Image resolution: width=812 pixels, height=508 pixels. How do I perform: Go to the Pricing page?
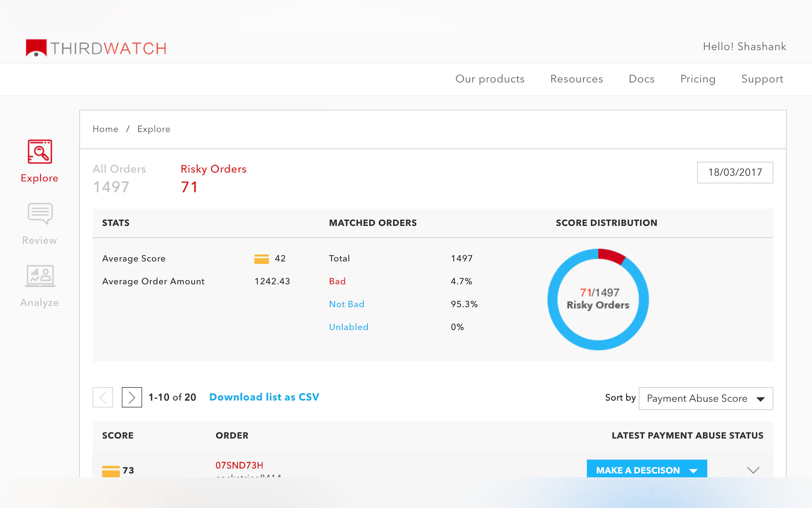(698, 79)
